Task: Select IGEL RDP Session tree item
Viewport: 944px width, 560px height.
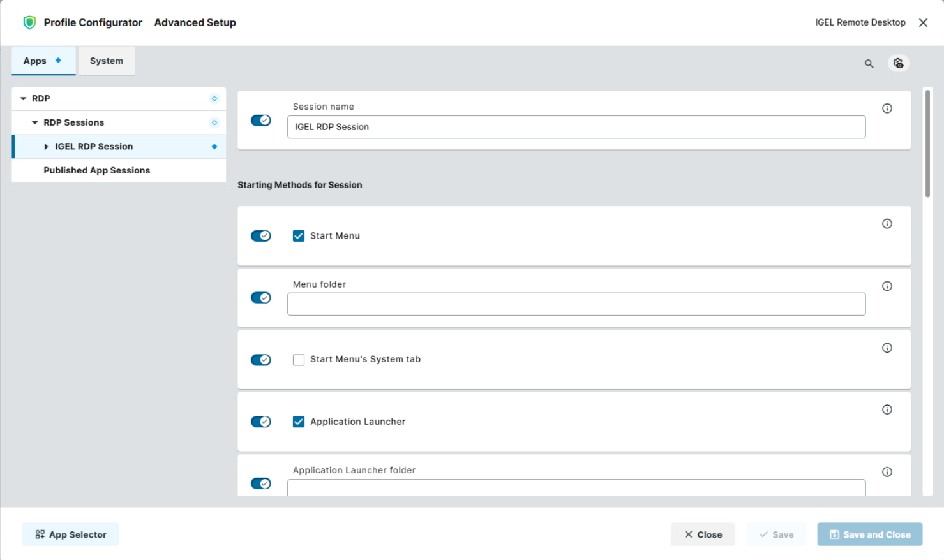Action: click(119, 147)
